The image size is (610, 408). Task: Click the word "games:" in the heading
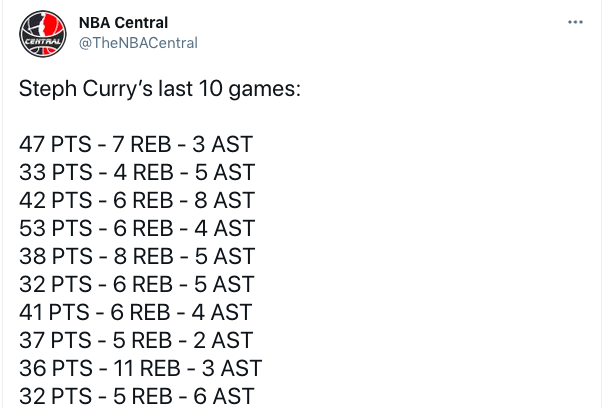pos(265,89)
